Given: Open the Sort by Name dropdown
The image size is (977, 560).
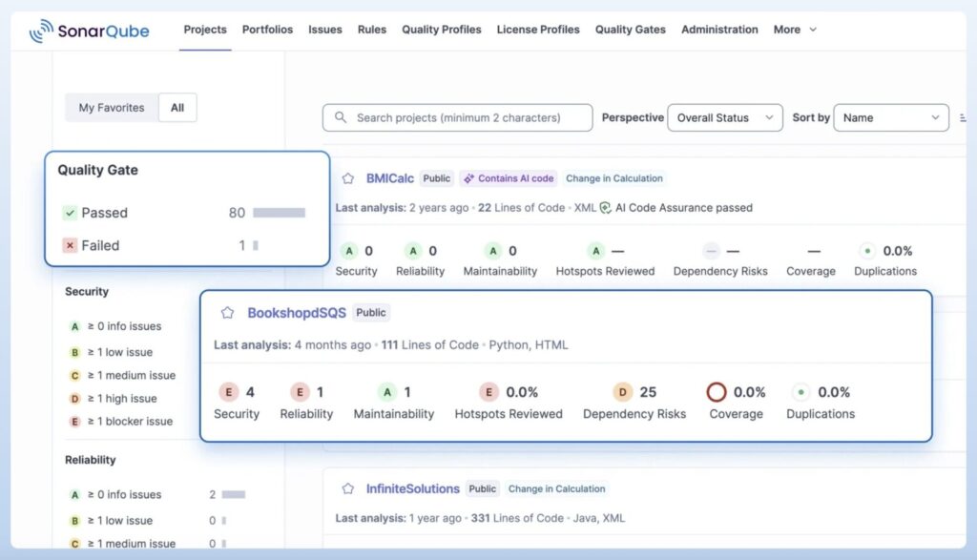Looking at the screenshot, I should coord(891,117).
